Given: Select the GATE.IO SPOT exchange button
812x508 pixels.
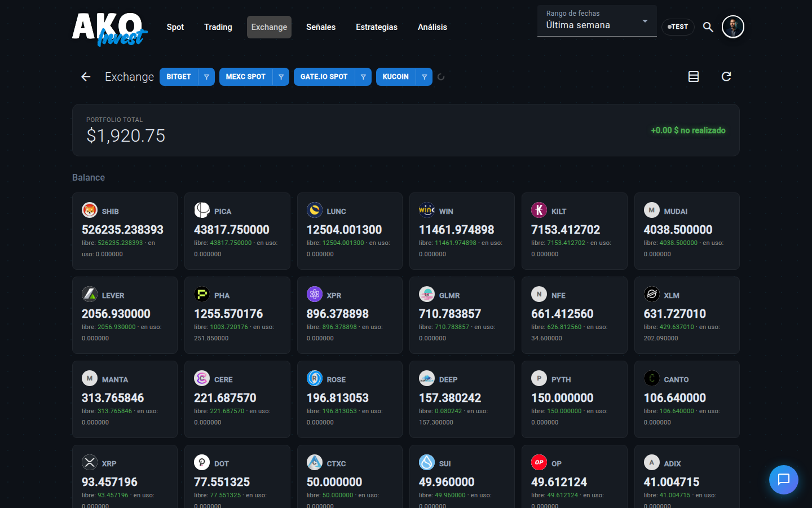Looking at the screenshot, I should (324, 77).
